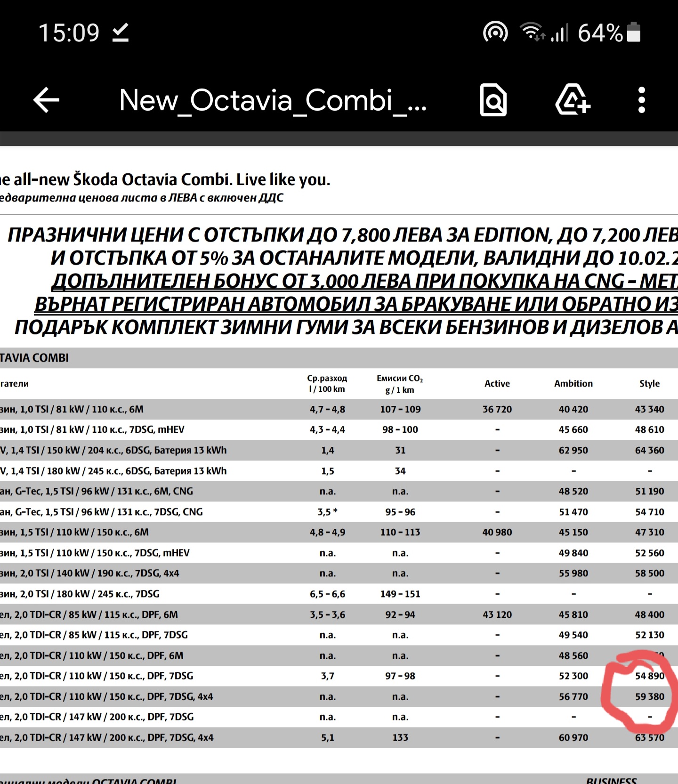
Task: Tap the Wi-Fi icon in the status bar
Action: tap(532, 33)
